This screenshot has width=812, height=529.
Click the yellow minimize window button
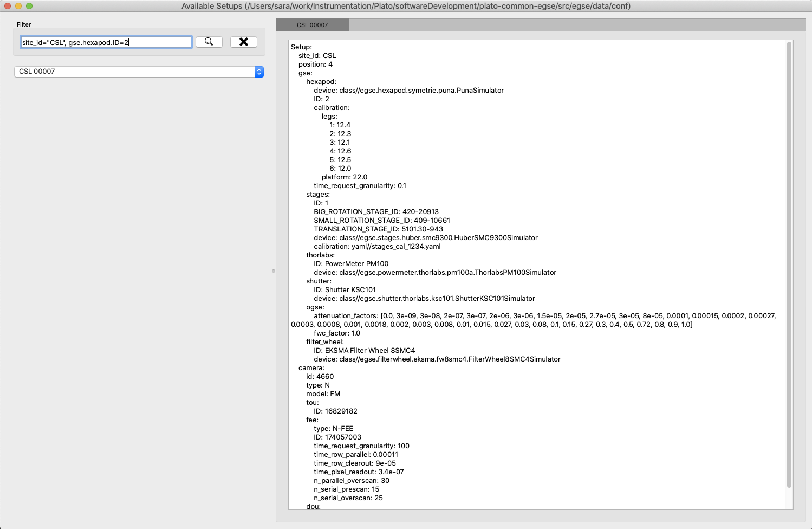(x=18, y=6)
